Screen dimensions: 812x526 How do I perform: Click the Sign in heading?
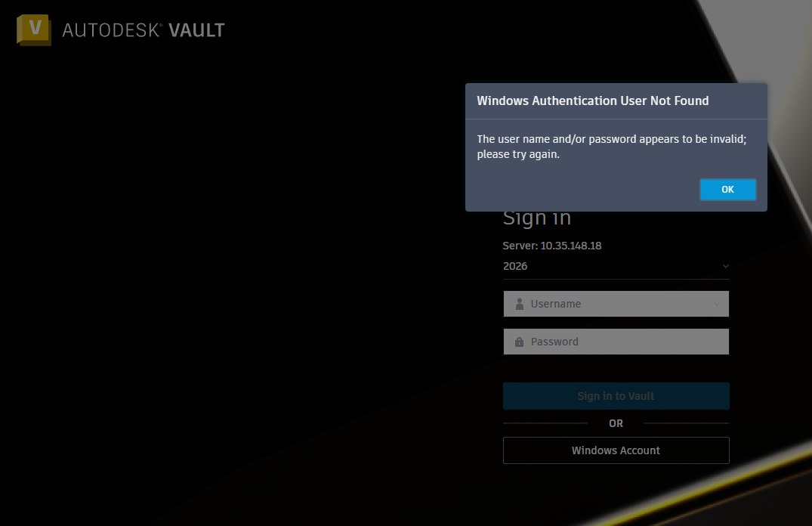[537, 218]
